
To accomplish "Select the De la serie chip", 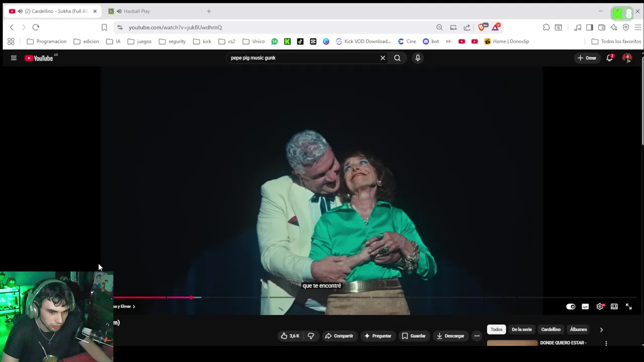I will (x=522, y=330).
